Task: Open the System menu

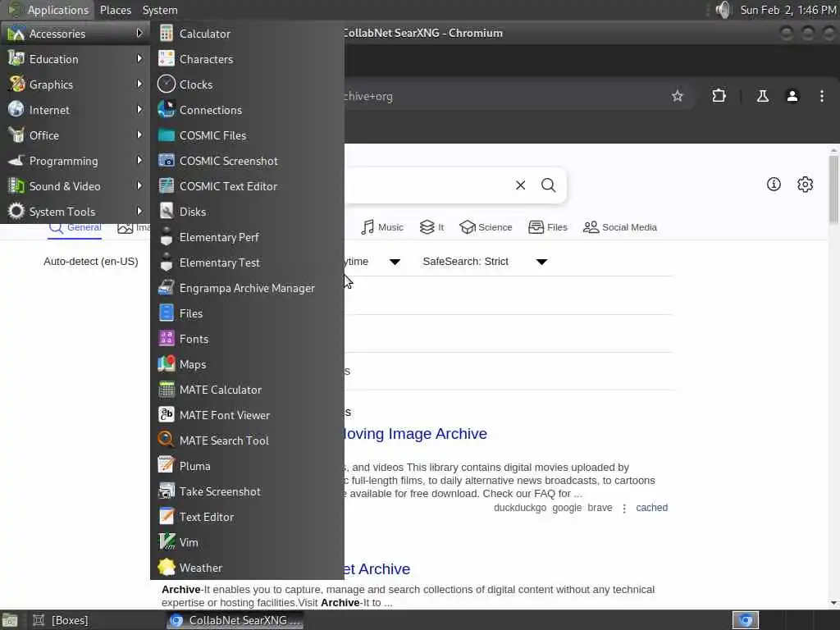Action: [160, 10]
